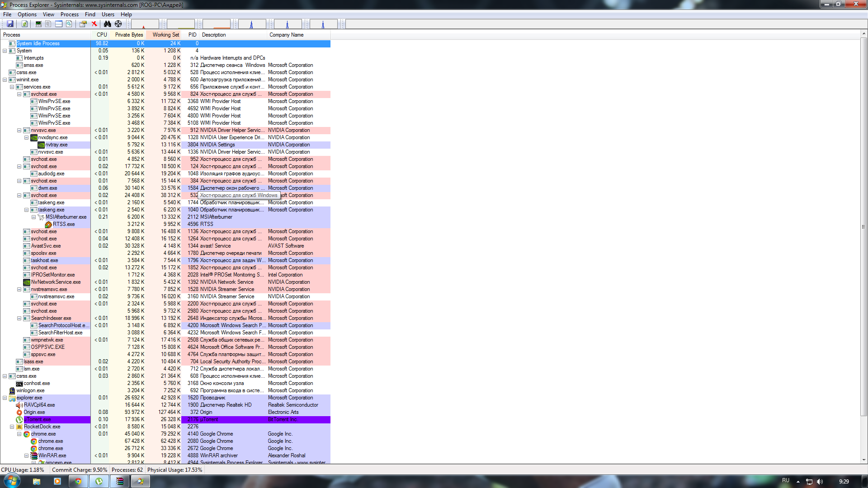Select the µTorrent.exe process row
The width and height of the screenshot is (868, 488).
[x=165, y=419]
